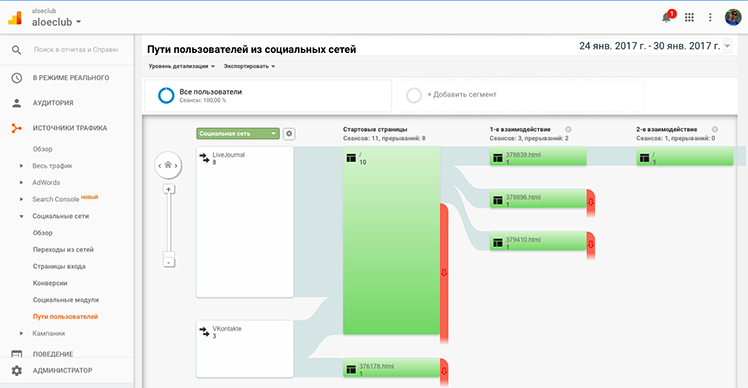Viewport: 748px width, 388px height.
Task: Click the Администратор gear icon
Action: (17, 370)
